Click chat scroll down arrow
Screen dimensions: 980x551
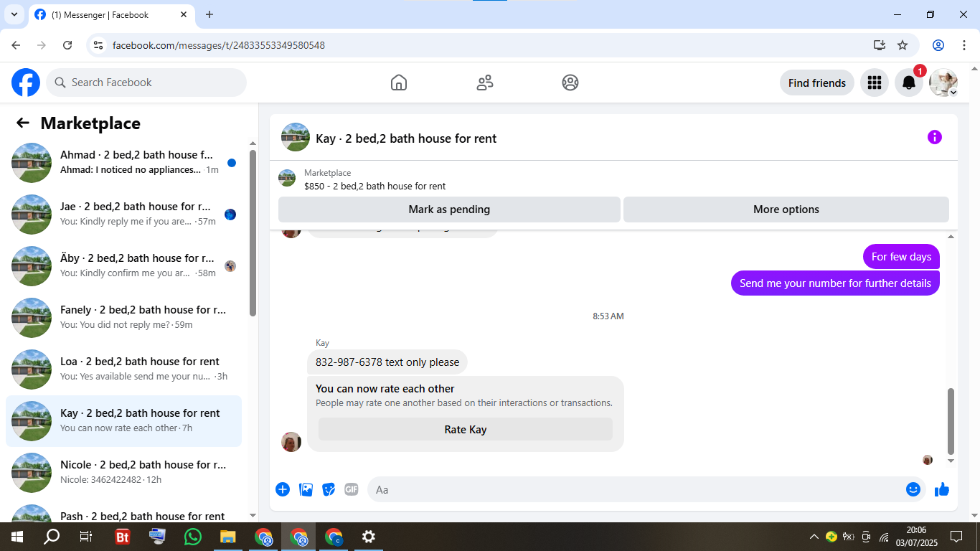point(951,461)
